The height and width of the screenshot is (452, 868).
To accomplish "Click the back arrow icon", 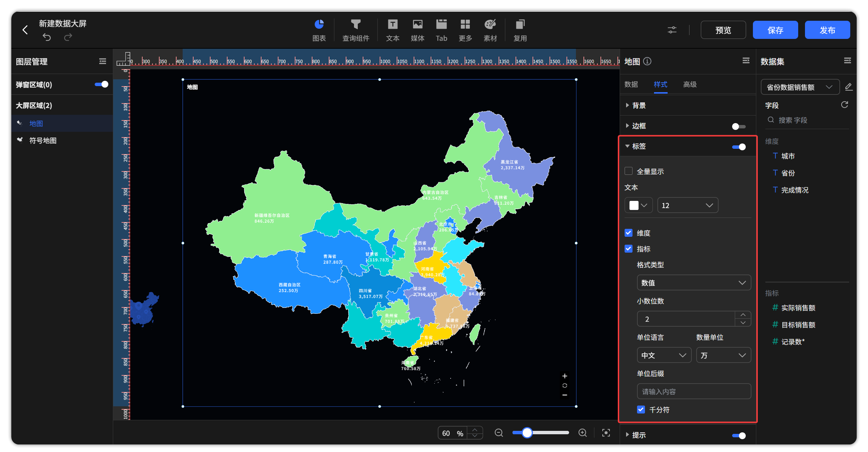I will [25, 30].
